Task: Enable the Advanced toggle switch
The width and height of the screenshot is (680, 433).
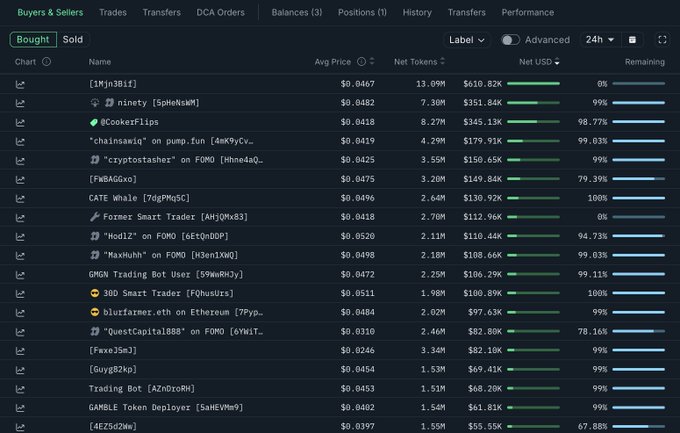Action: [x=510, y=40]
